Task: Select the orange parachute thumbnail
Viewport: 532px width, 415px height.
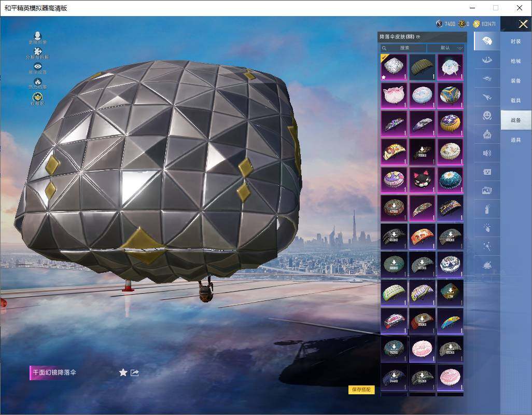Action: point(422,236)
